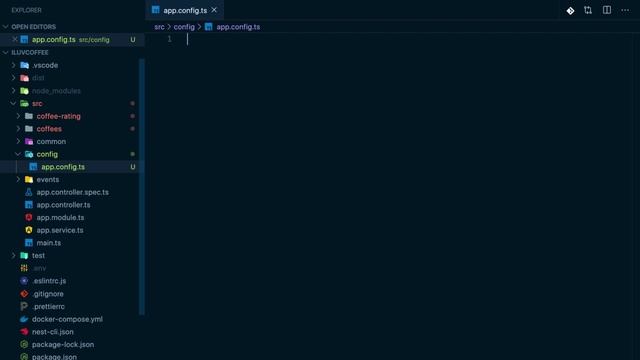640x360 pixels.
Task: Expand the coffee-rating folder
Action: point(18,116)
